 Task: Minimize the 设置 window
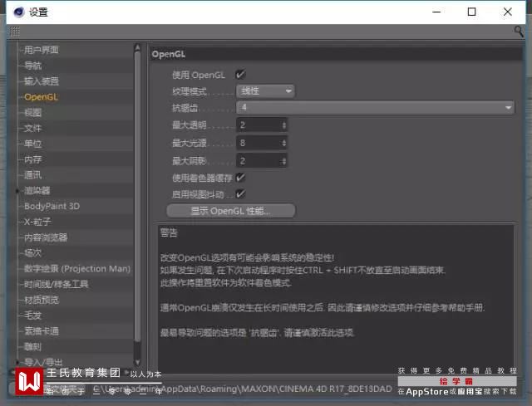[436, 12]
